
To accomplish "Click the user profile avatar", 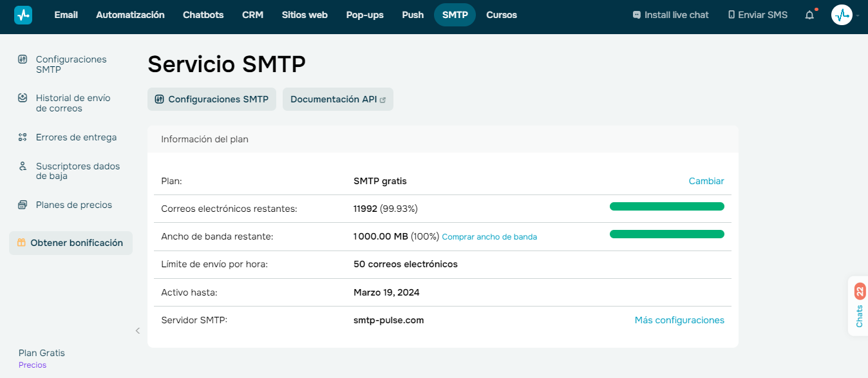I will click(x=842, y=15).
